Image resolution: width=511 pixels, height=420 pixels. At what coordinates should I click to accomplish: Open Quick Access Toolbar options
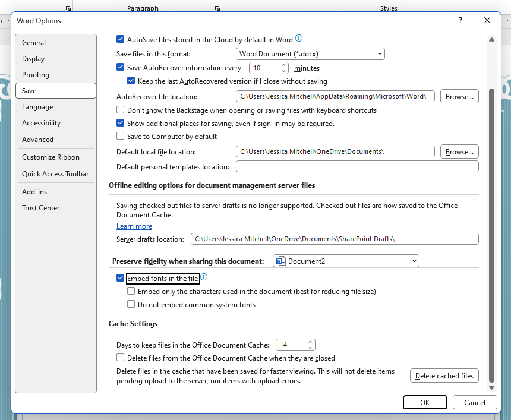click(x=56, y=174)
